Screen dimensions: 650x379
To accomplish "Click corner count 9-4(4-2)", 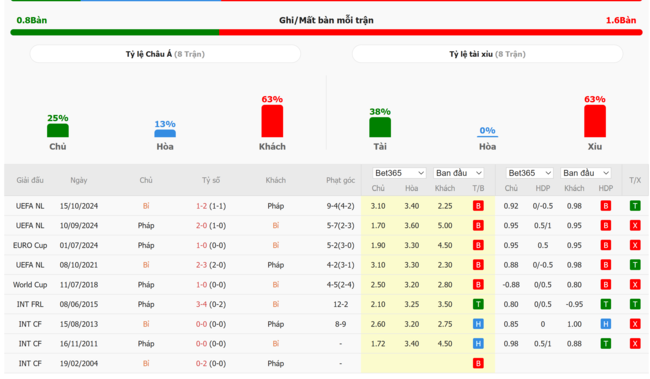I will click(x=340, y=206).
